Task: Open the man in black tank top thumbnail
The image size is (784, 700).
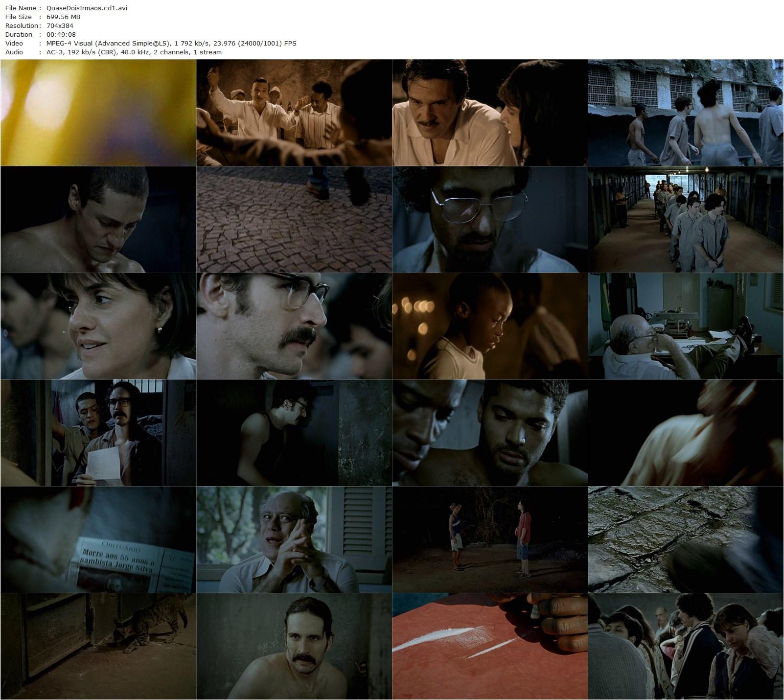Action: pyautogui.click(x=294, y=433)
